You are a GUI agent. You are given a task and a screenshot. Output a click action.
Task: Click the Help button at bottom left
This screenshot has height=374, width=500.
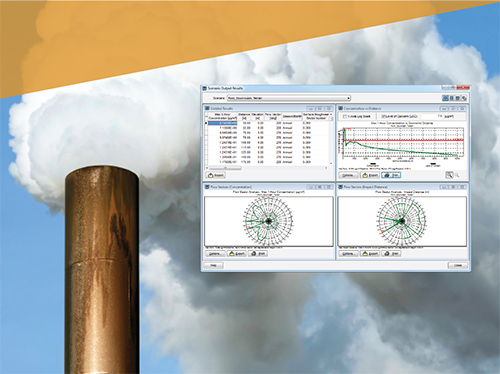coord(213,265)
